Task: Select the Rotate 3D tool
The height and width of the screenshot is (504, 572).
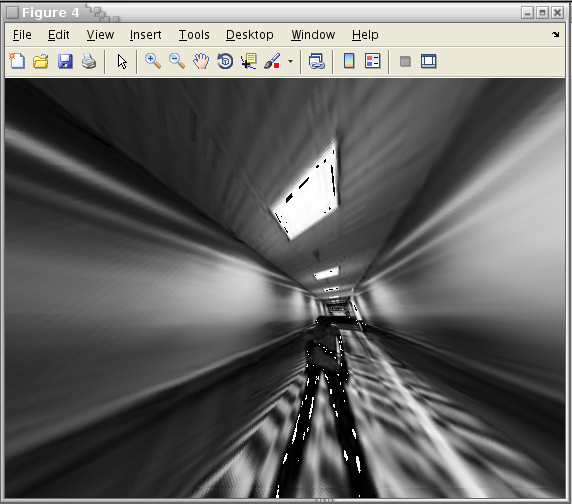Action: (225, 61)
